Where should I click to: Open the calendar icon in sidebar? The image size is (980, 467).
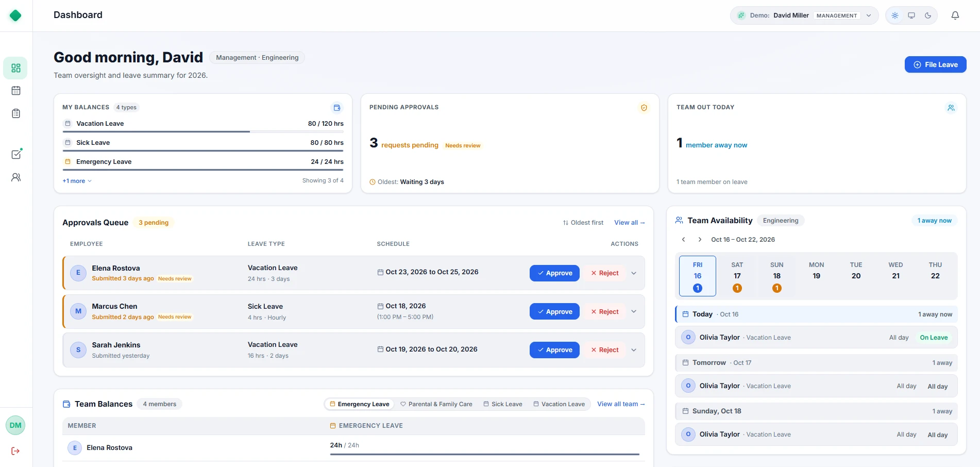(x=16, y=91)
